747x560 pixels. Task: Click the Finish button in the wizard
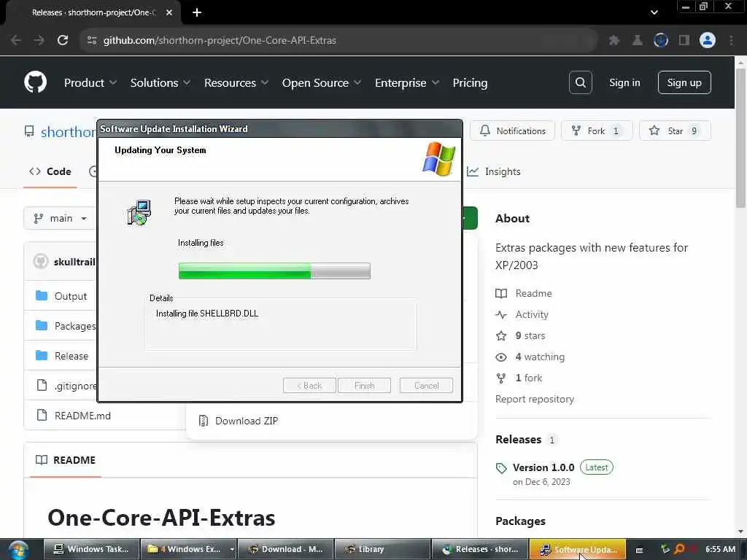click(364, 385)
